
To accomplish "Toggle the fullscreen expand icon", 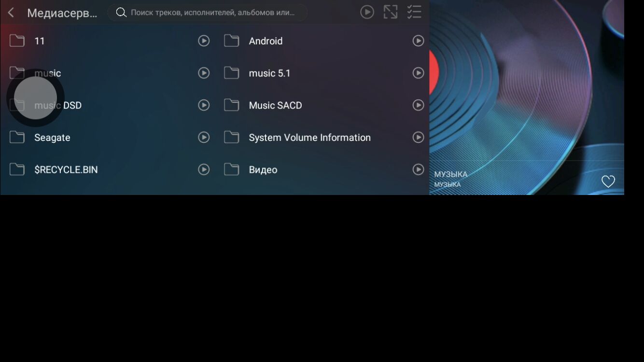I will (391, 12).
